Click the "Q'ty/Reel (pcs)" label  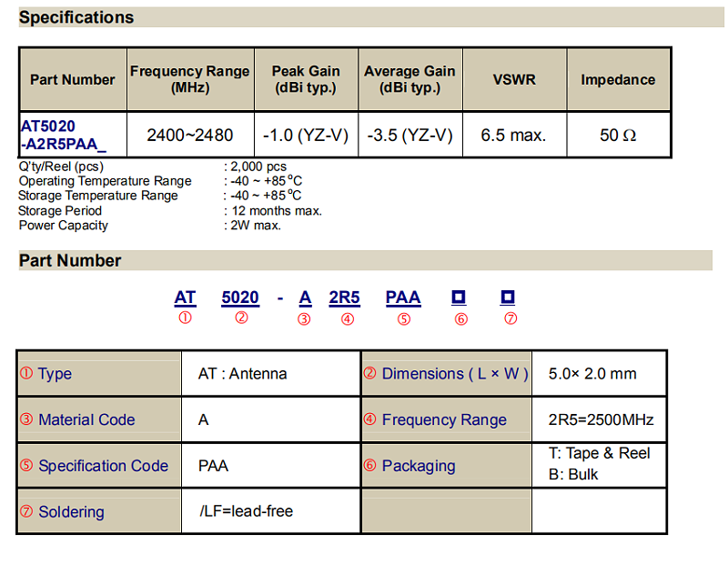click(x=61, y=166)
